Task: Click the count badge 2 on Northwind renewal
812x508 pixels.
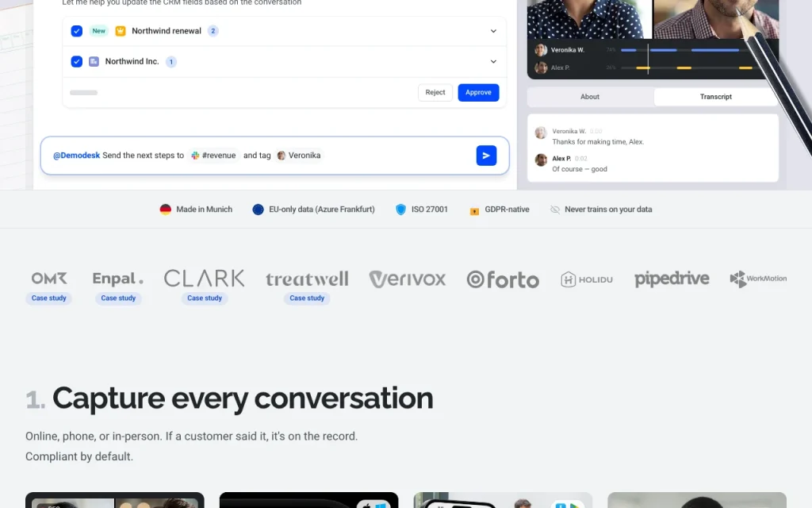Action: click(x=213, y=31)
